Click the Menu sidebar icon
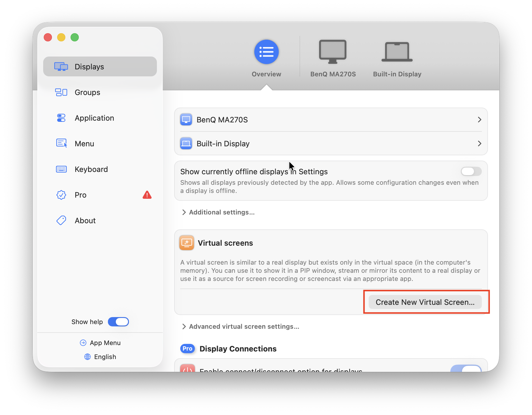The image size is (532, 415). click(61, 143)
